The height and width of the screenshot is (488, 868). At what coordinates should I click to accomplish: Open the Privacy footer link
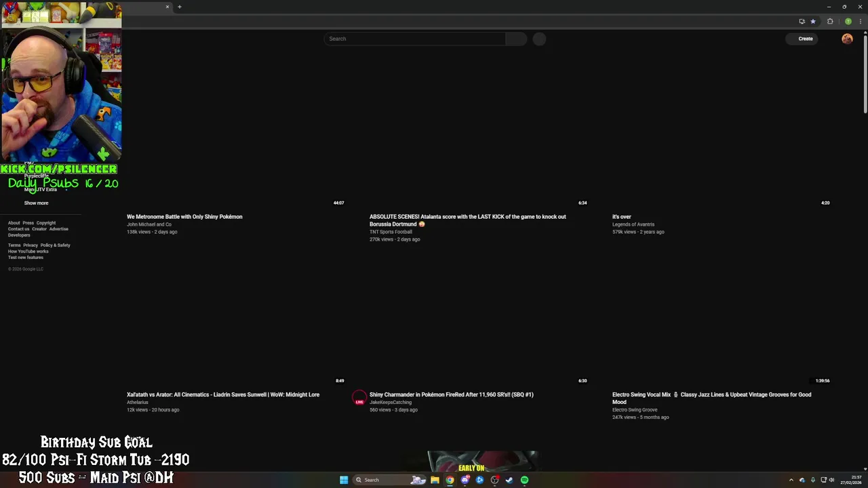pos(31,245)
